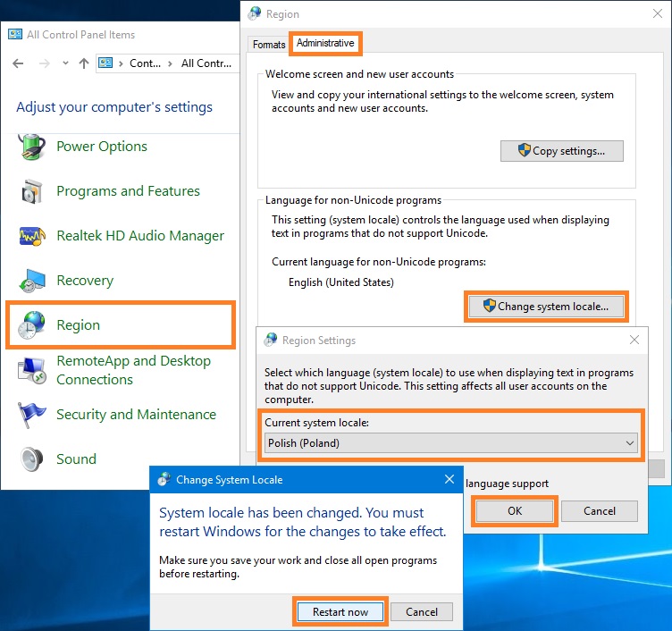Expand breadcrumb chevron before Cont...
This screenshot has height=631, width=672.
pyautogui.click(x=121, y=63)
